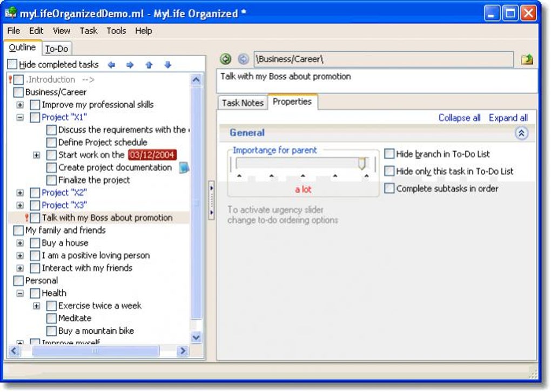The height and width of the screenshot is (392, 551).
Task: Enable Hide only this task in To-Do List
Action: coord(389,171)
